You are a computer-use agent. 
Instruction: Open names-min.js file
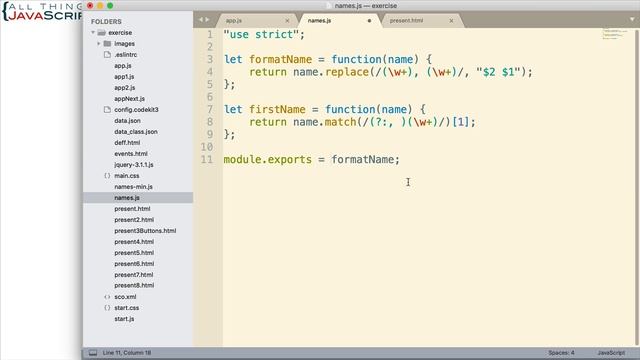133,187
